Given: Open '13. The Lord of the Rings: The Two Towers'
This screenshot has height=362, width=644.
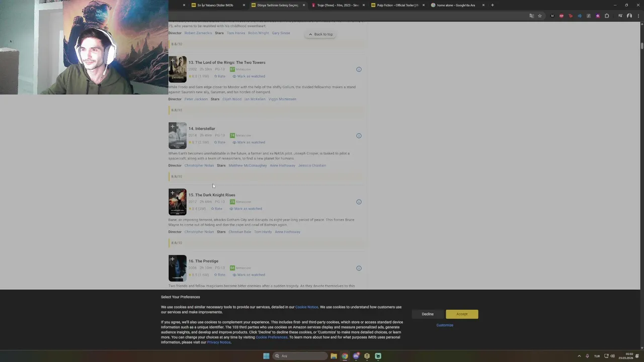Looking at the screenshot, I should [227, 62].
